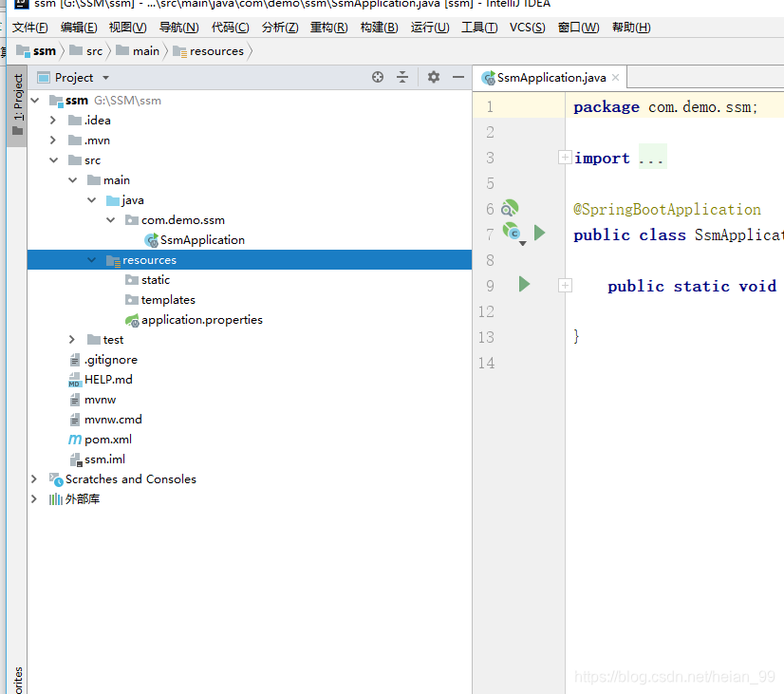Open the Project view dropdown arrow
The width and height of the screenshot is (784, 694).
point(105,78)
